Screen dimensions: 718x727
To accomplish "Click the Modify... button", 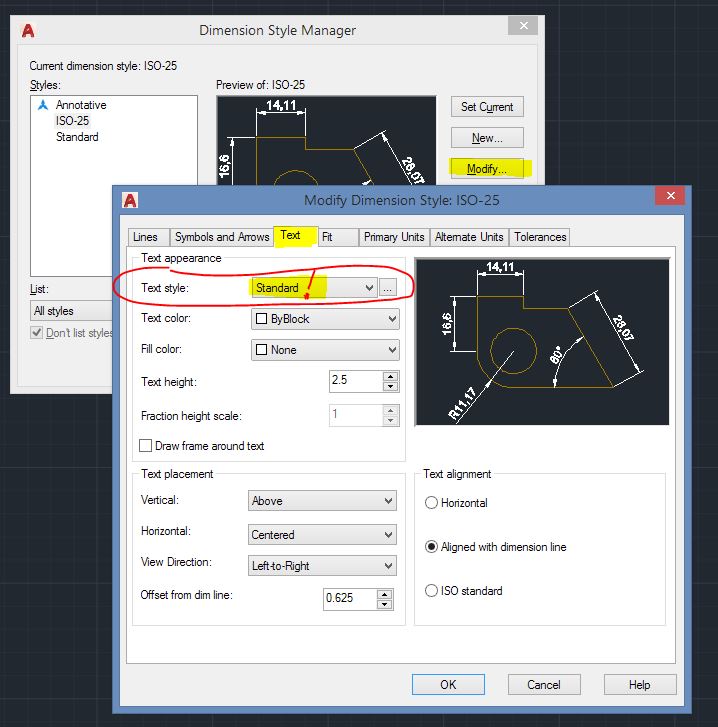I will (x=487, y=169).
